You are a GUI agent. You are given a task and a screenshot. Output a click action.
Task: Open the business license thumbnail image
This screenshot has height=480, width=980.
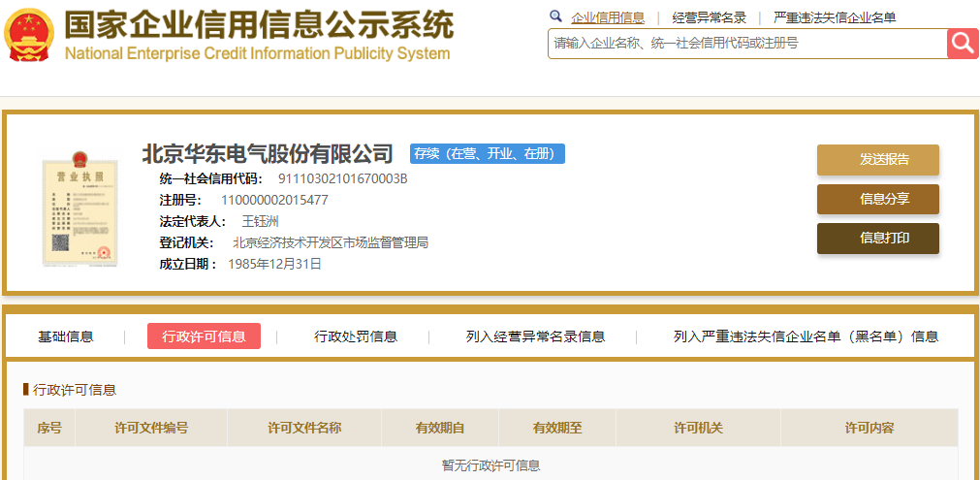pyautogui.click(x=79, y=208)
